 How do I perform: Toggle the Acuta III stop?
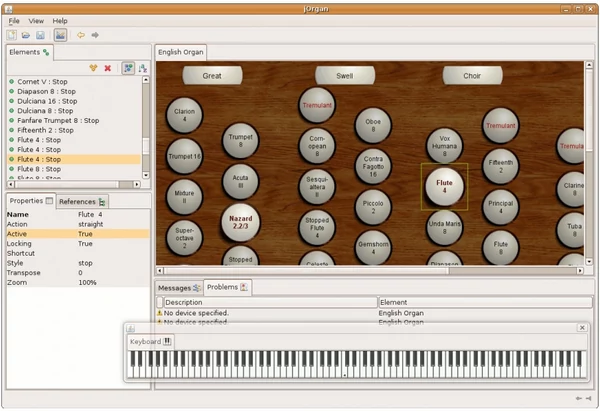point(240,181)
